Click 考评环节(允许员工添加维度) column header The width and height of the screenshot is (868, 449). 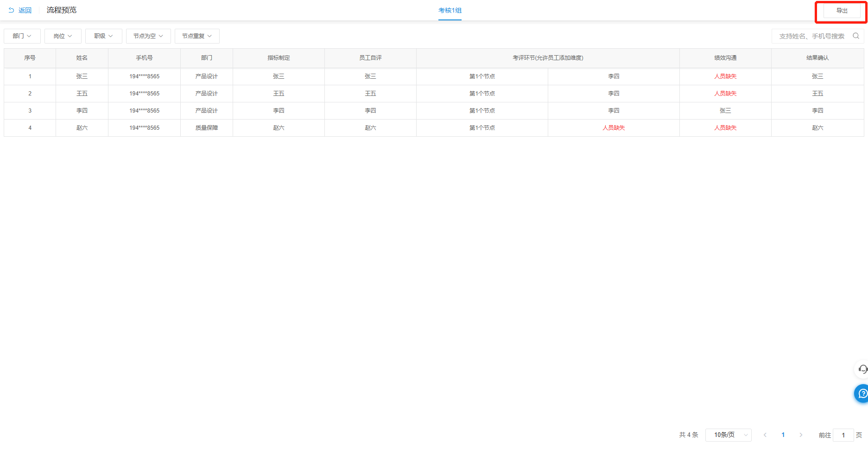[x=548, y=58]
